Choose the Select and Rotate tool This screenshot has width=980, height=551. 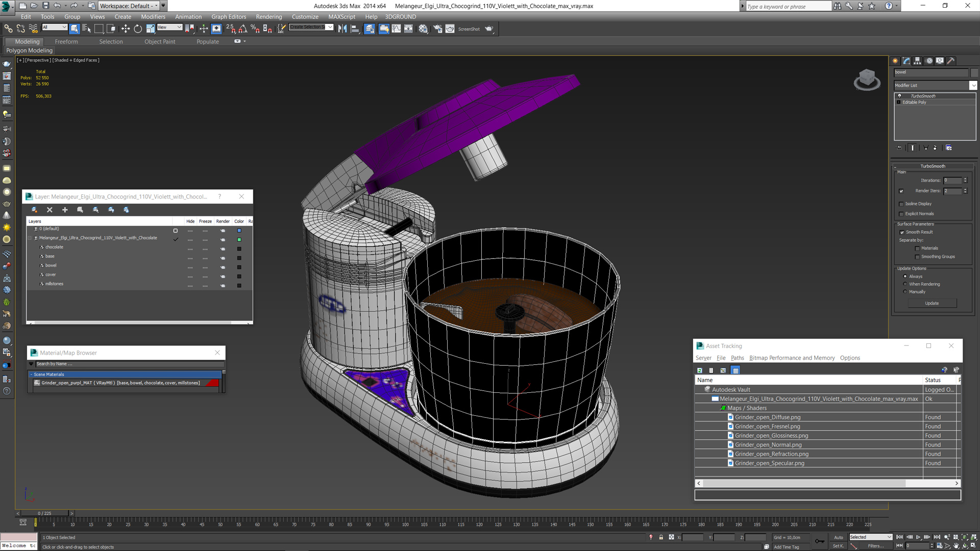pos(138,29)
